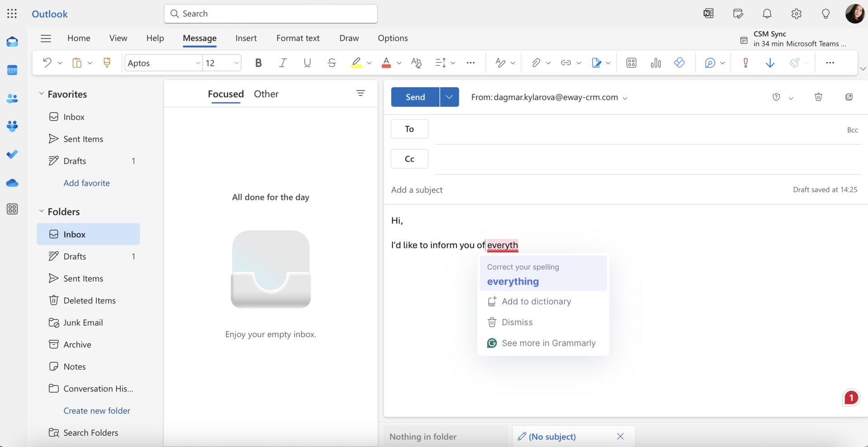Open the Draw tab

(349, 38)
